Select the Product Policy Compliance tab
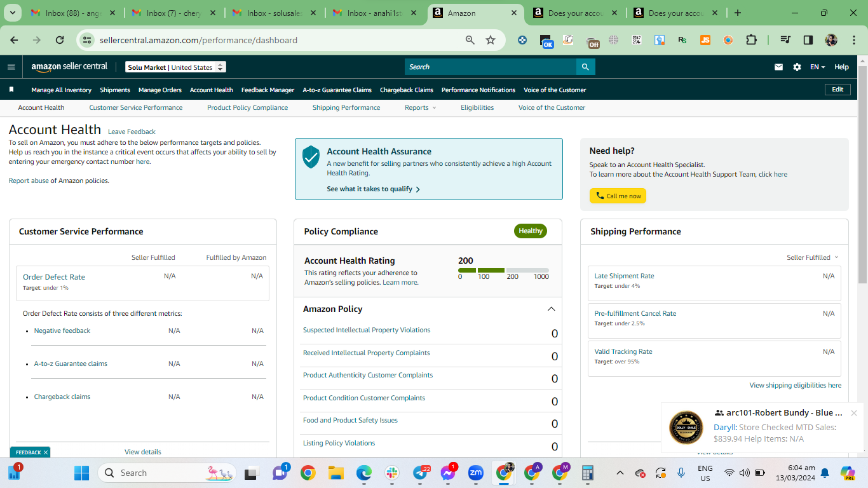The height and width of the screenshot is (488, 868). pyautogui.click(x=248, y=107)
